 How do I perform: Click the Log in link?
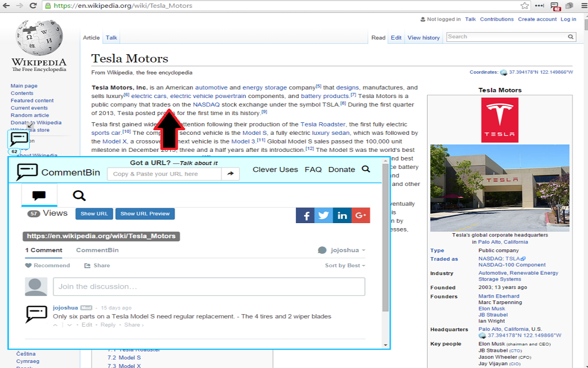568,19
